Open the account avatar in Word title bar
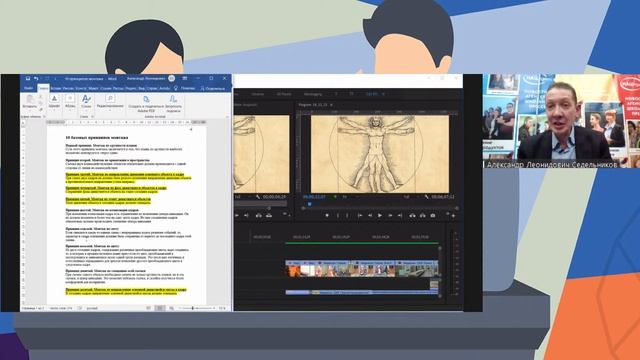Image resolution: width=640 pixels, height=360 pixels. coord(172,78)
